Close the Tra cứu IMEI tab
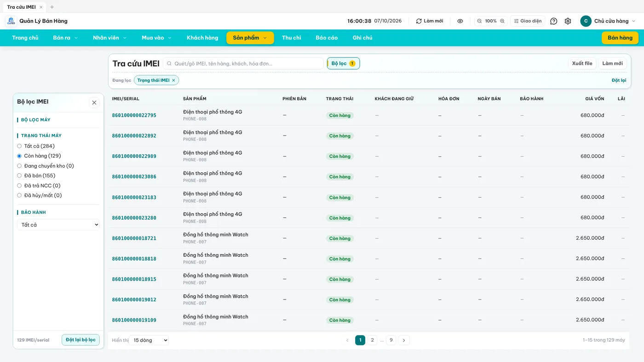644x362 pixels. 41,7
